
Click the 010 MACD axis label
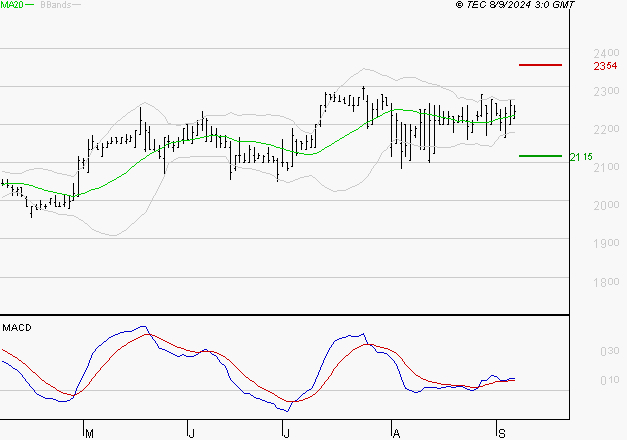pos(610,380)
